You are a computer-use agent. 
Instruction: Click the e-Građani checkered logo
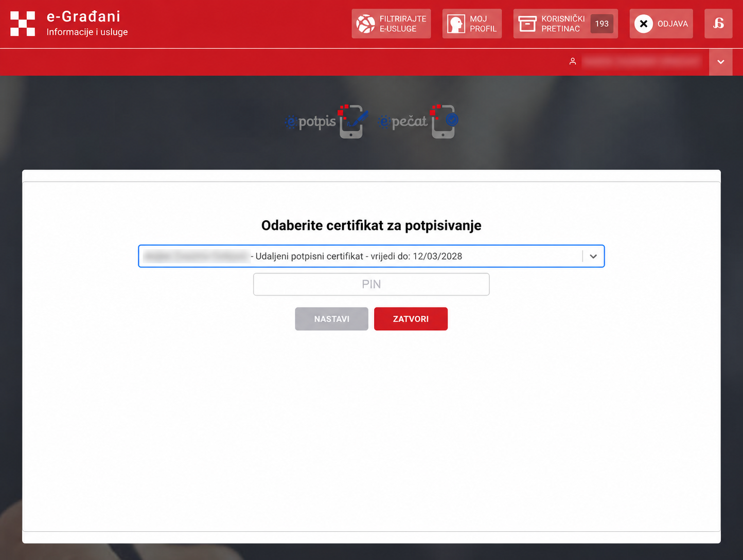(x=23, y=24)
